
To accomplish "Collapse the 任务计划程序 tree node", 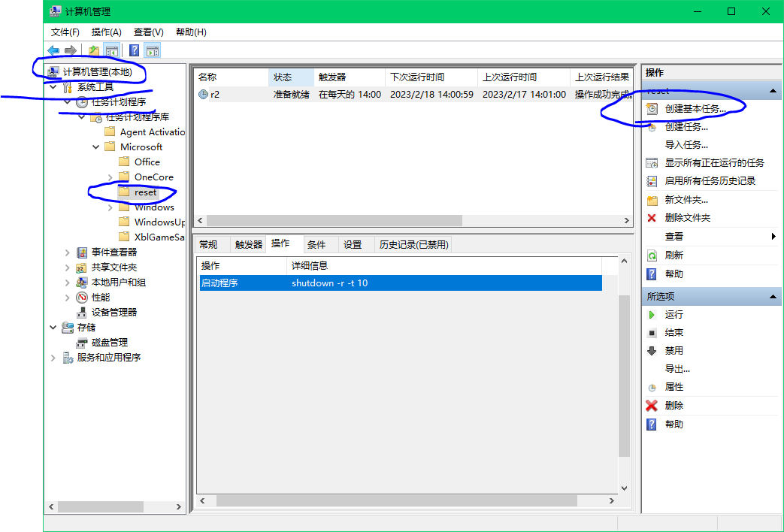I will (68, 102).
